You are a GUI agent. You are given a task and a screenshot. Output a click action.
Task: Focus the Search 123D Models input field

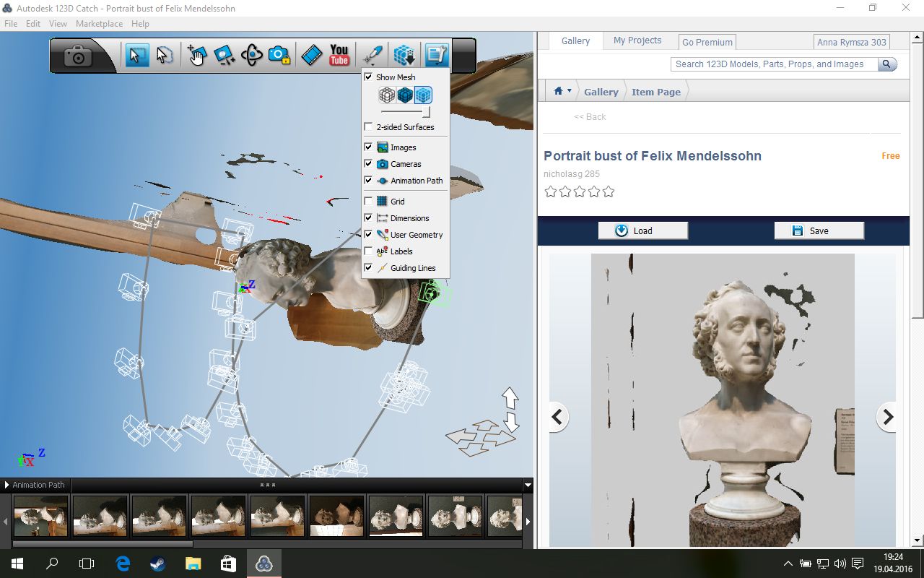pos(774,64)
